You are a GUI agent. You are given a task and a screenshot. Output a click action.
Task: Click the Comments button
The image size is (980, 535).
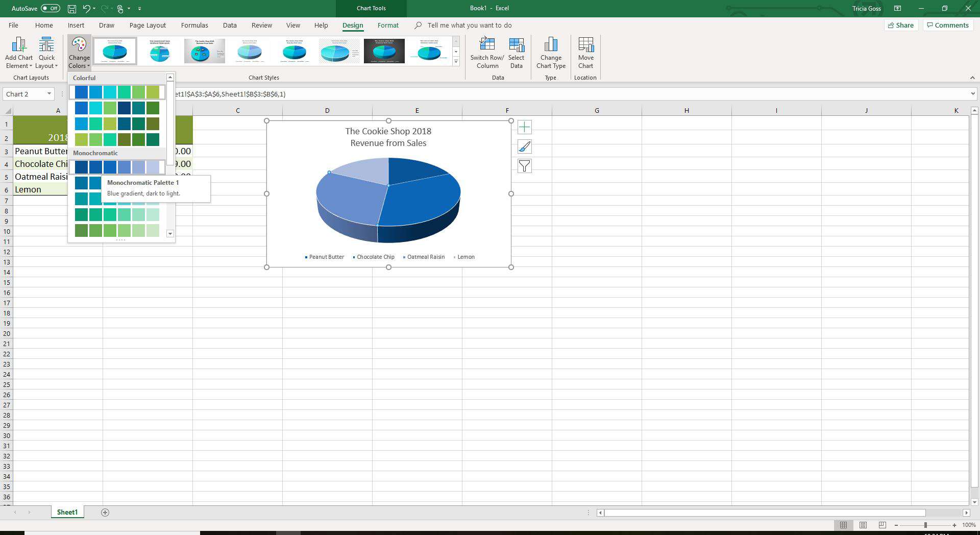tap(948, 25)
